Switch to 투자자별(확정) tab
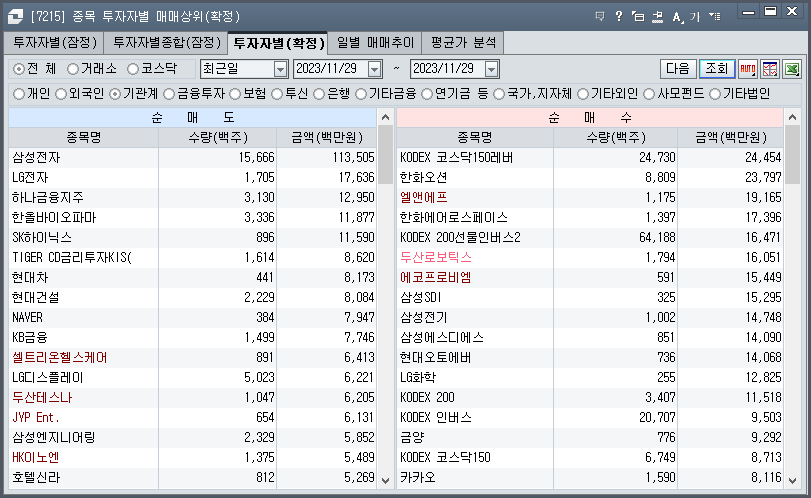 click(278, 43)
